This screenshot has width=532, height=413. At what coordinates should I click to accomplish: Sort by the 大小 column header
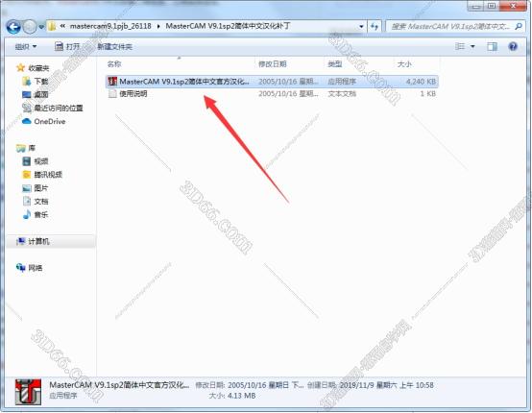pos(404,63)
